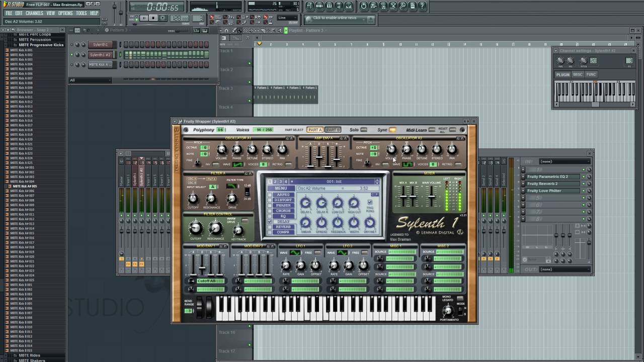Open mixer IN '(none)' input dropdown
Viewport: 644px width, 362px height.
pos(565,161)
